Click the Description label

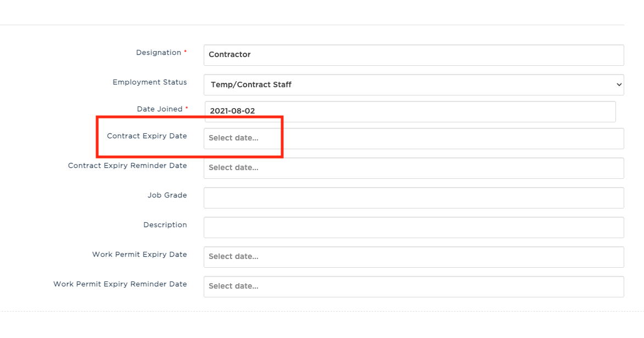(x=165, y=224)
